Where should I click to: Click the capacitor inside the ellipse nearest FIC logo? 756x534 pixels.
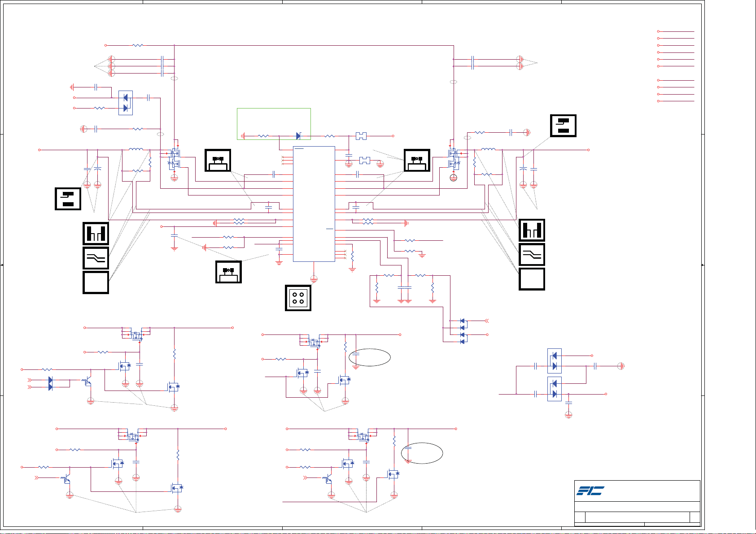(x=408, y=447)
